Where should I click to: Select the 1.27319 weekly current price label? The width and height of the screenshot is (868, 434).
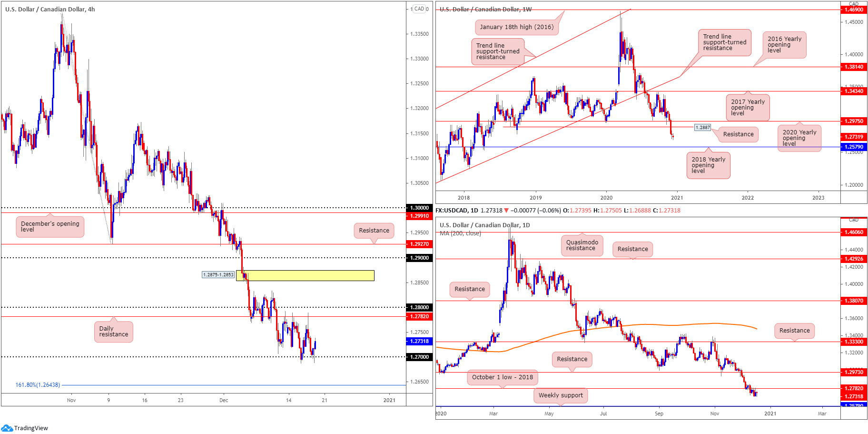click(854, 137)
